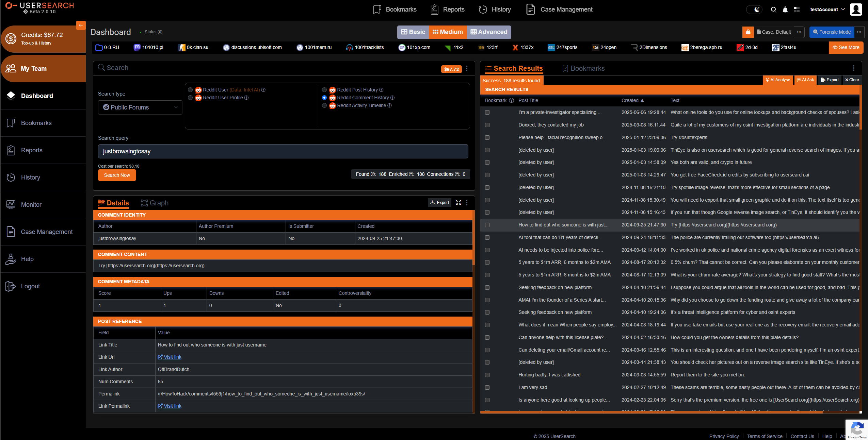Expand the testAccount account dropdown
The width and height of the screenshot is (868, 440).
(x=826, y=9)
